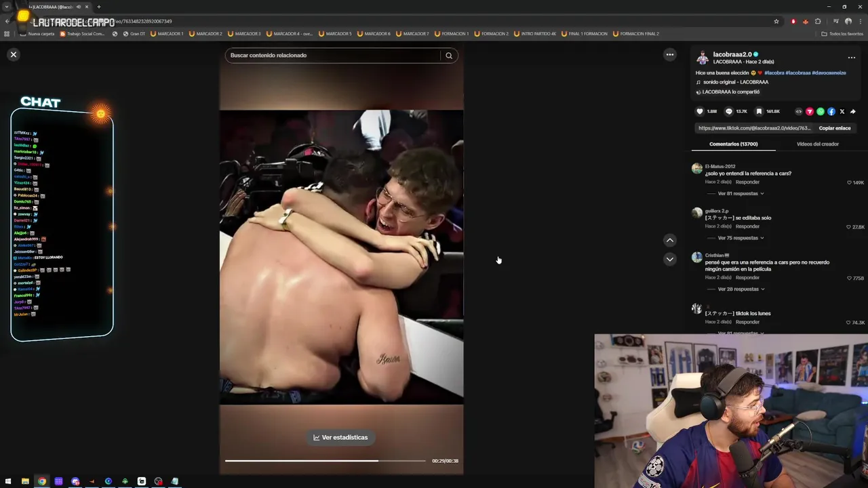Open the tab search dropdown in Chrome
Screen dimensions: 868x488
click(7, 7)
